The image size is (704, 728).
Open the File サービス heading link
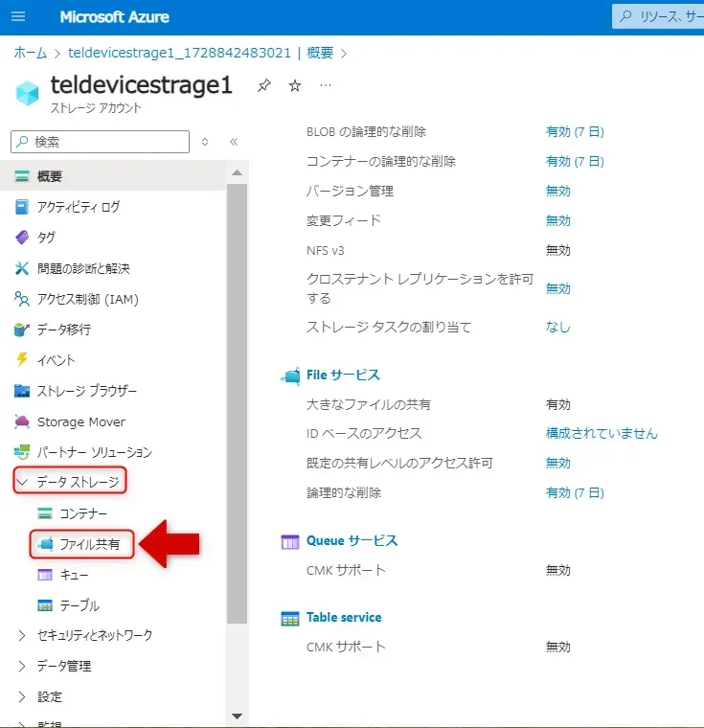point(343,375)
